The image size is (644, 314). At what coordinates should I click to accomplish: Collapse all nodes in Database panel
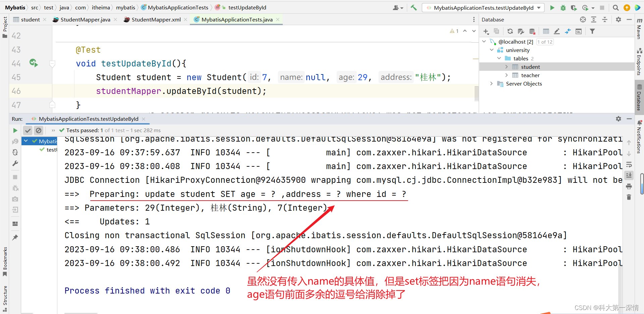coord(605,19)
